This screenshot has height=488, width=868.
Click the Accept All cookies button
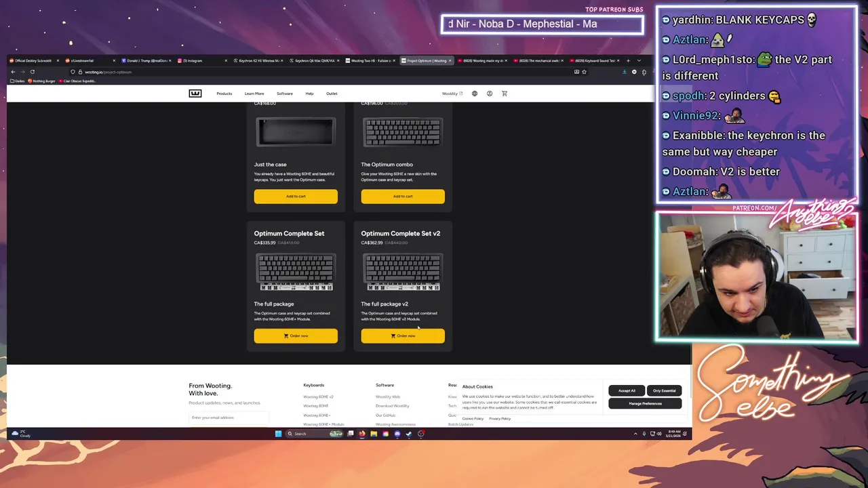627,390
